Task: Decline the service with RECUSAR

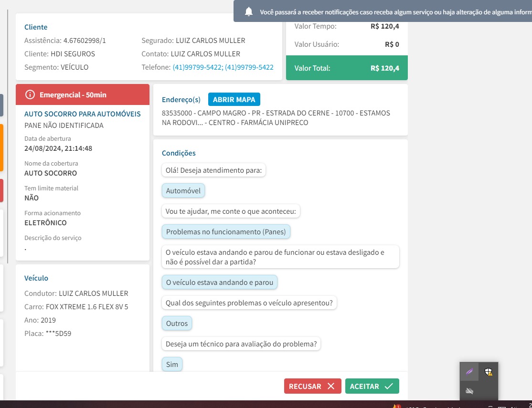Action: click(x=312, y=386)
